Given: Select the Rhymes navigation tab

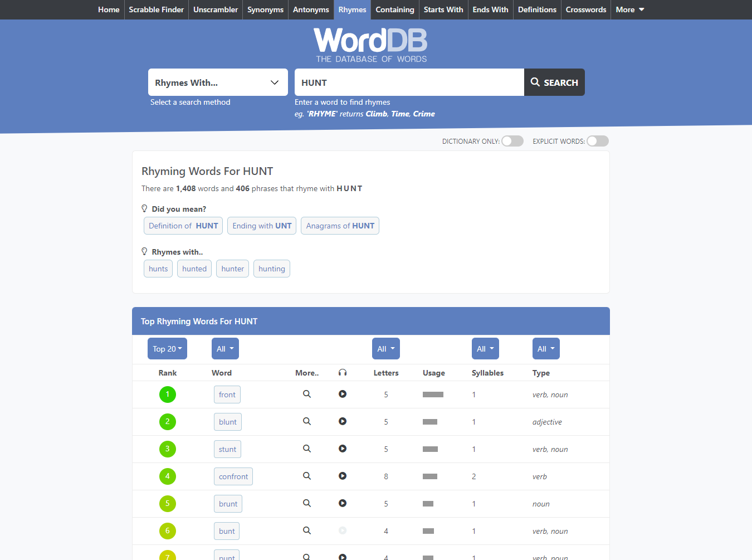Looking at the screenshot, I should (353, 9).
